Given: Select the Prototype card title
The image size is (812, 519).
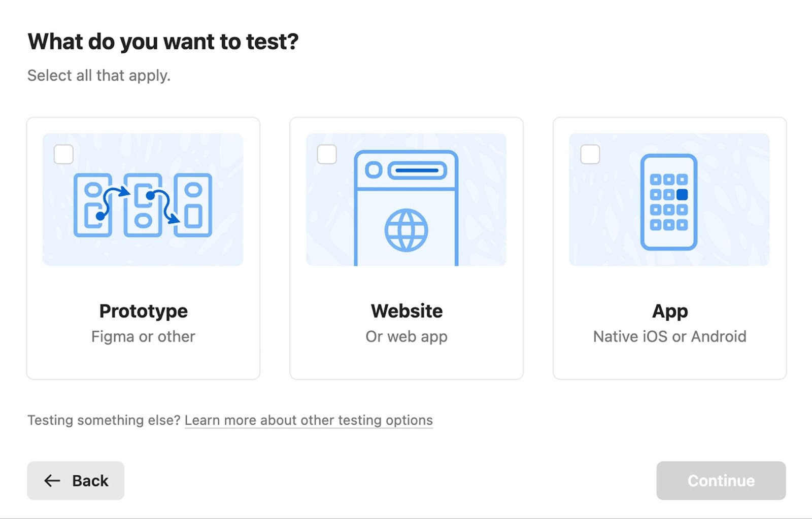Looking at the screenshot, I should point(143,311).
